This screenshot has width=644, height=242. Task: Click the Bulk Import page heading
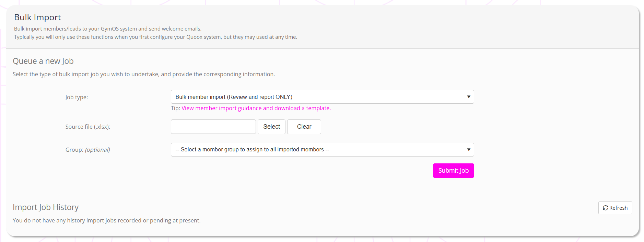click(37, 17)
